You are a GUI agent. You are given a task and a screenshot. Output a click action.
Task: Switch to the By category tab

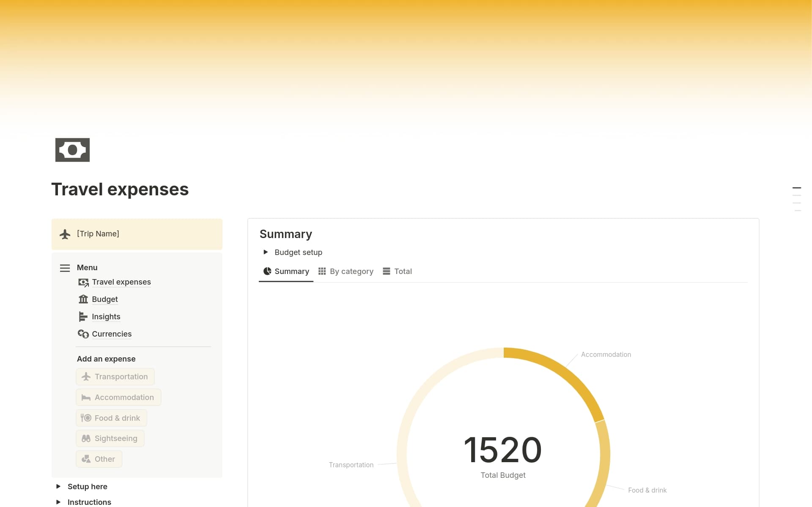point(351,271)
